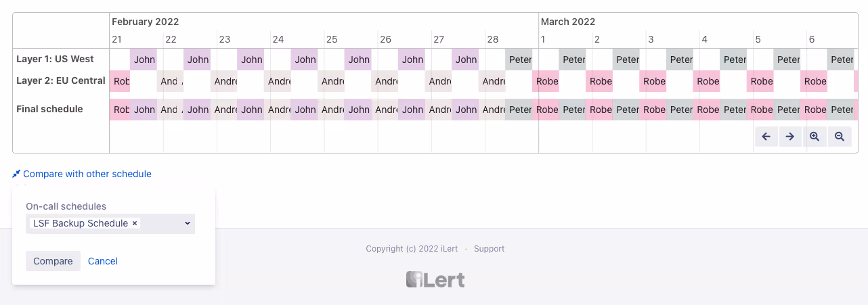Click the Compare button
The width and height of the screenshot is (868, 305).
coord(53,261)
